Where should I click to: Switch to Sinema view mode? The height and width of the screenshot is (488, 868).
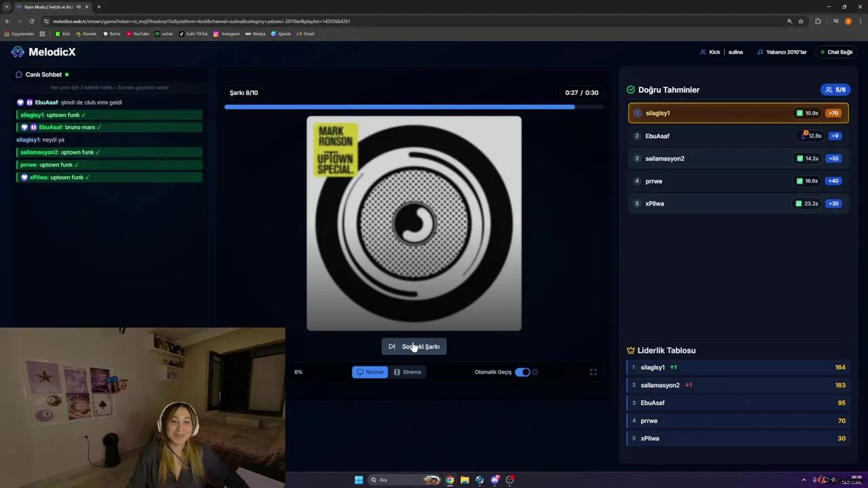click(408, 372)
